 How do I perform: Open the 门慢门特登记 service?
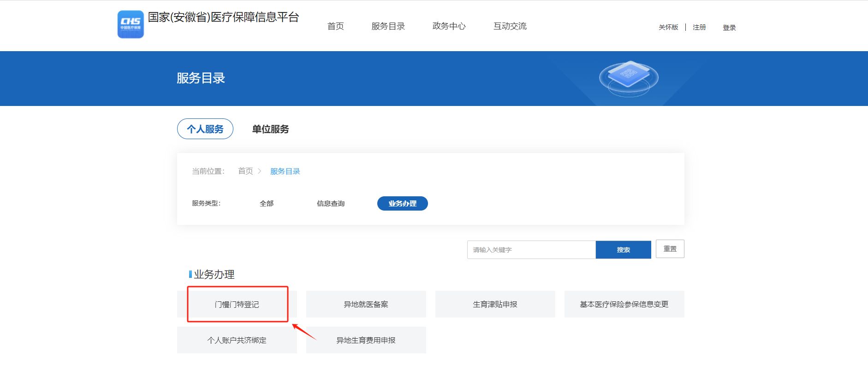coord(237,304)
